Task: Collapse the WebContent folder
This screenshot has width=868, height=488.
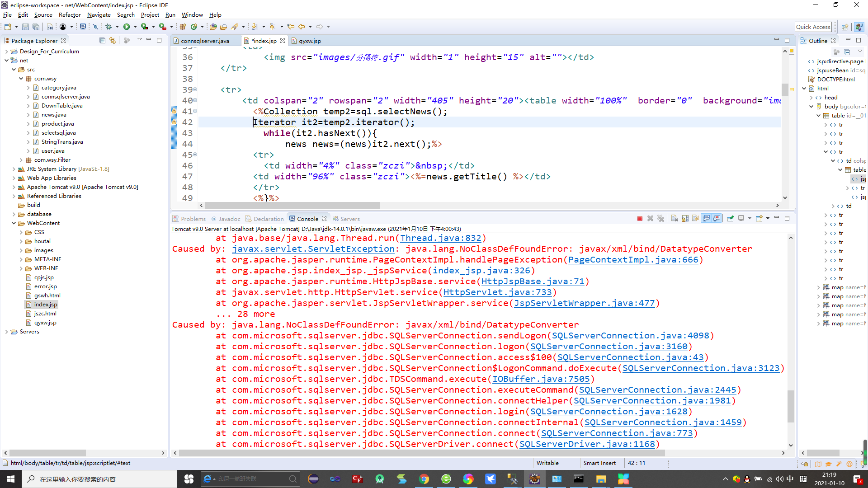Action: 14,223
